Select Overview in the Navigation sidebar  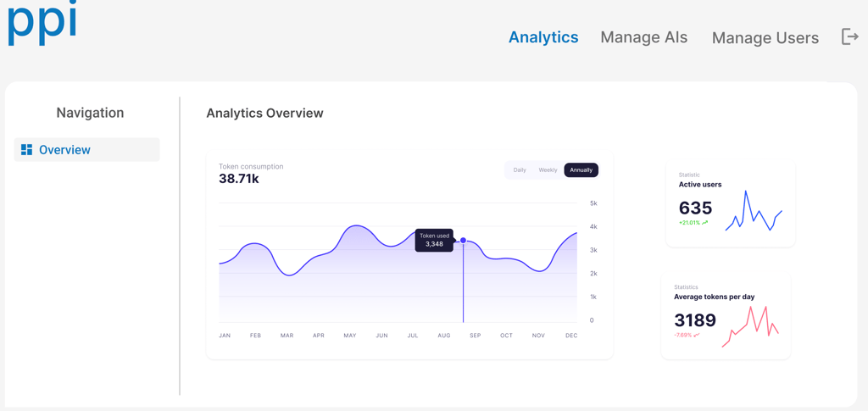click(x=64, y=150)
